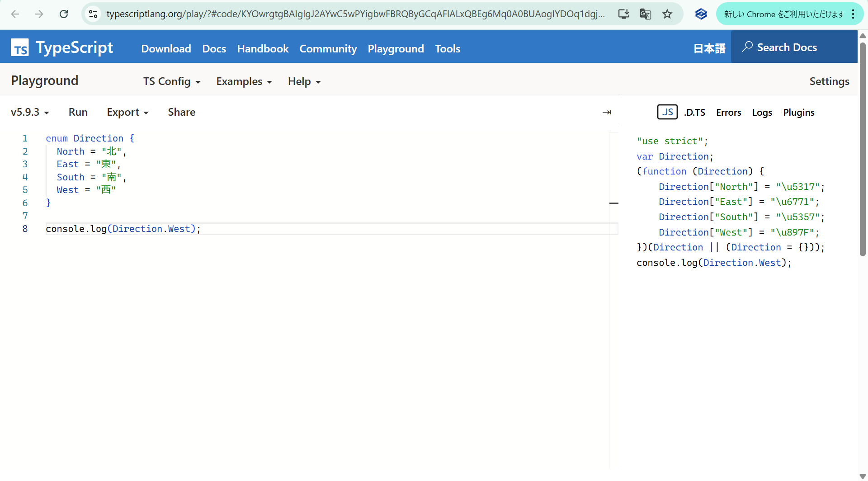
Task: Open the Handbook link in navigation
Action: [263, 49]
